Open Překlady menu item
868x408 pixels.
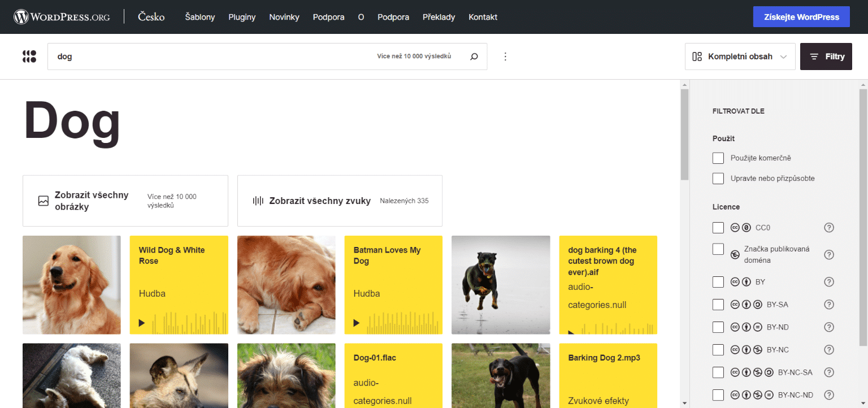pos(439,17)
